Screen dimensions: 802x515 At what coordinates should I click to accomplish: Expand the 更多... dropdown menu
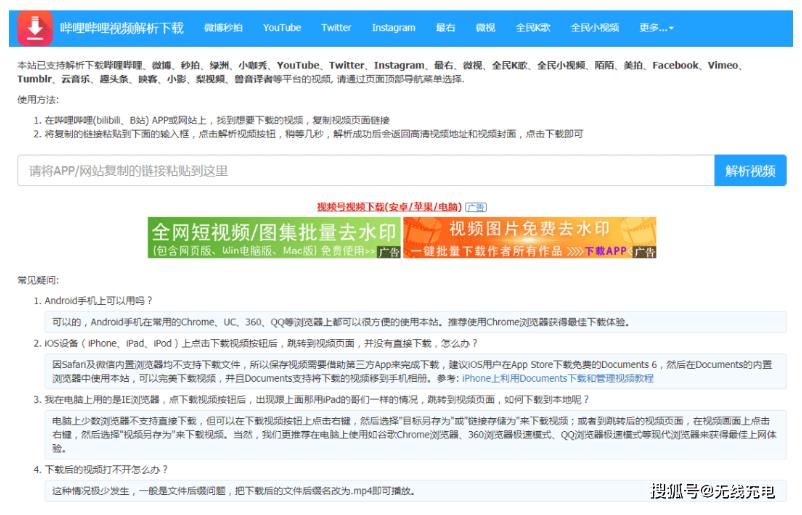click(656, 28)
